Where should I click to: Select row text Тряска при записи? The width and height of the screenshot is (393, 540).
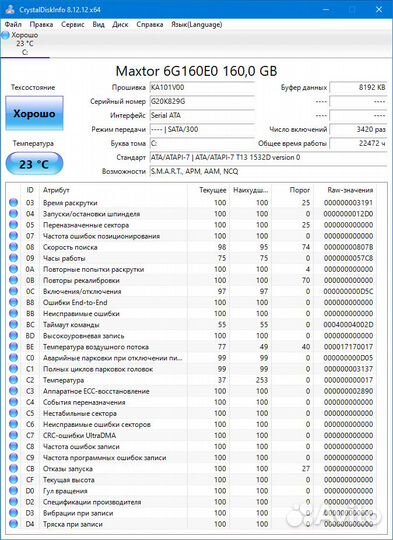click(73, 524)
